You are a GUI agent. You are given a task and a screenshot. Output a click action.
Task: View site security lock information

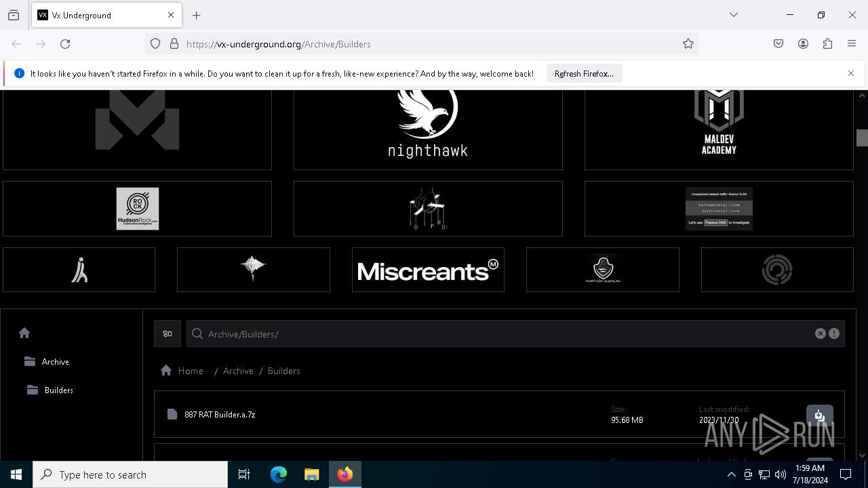point(174,44)
